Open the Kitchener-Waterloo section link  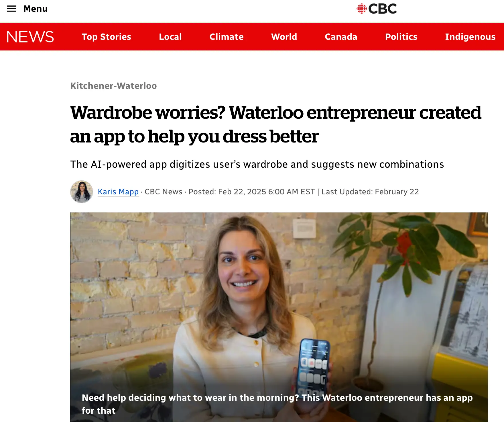click(113, 86)
